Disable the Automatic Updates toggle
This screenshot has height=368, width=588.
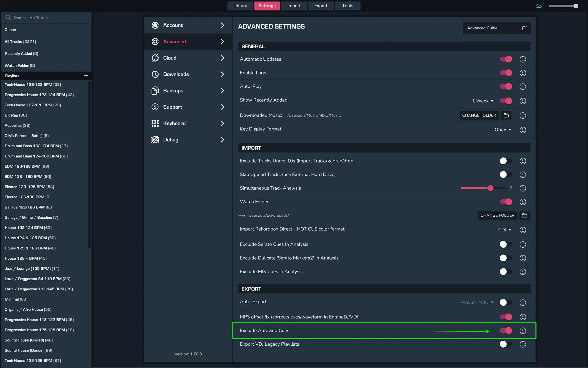pyautogui.click(x=506, y=59)
